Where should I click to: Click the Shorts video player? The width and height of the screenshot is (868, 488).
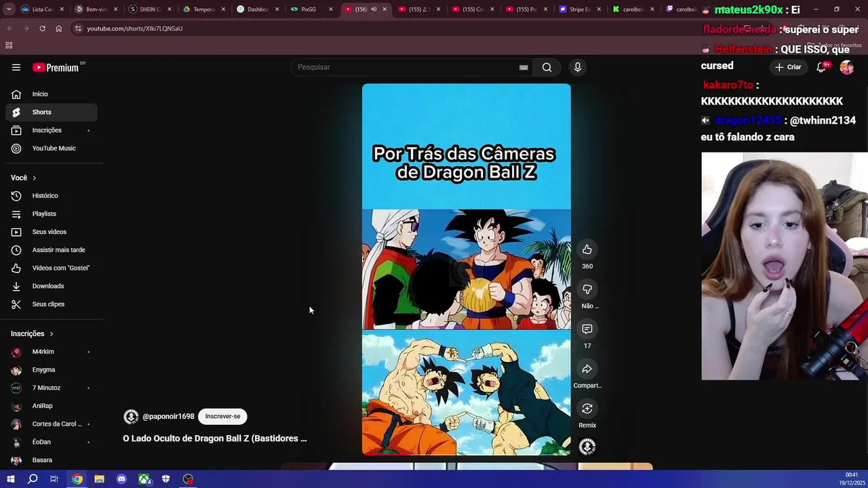tap(467, 270)
